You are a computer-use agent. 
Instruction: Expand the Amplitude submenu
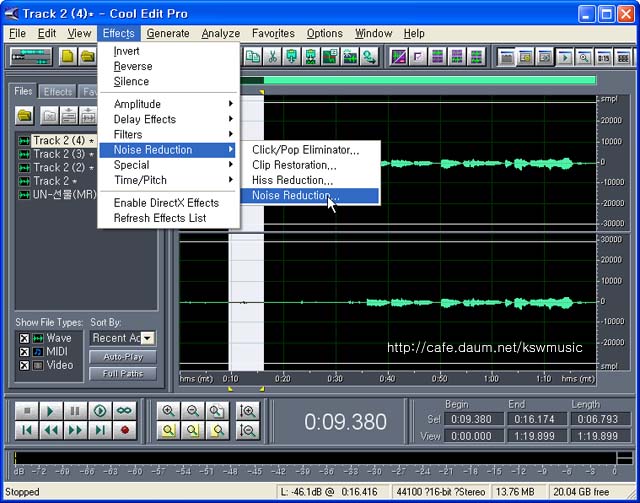pyautogui.click(x=167, y=104)
